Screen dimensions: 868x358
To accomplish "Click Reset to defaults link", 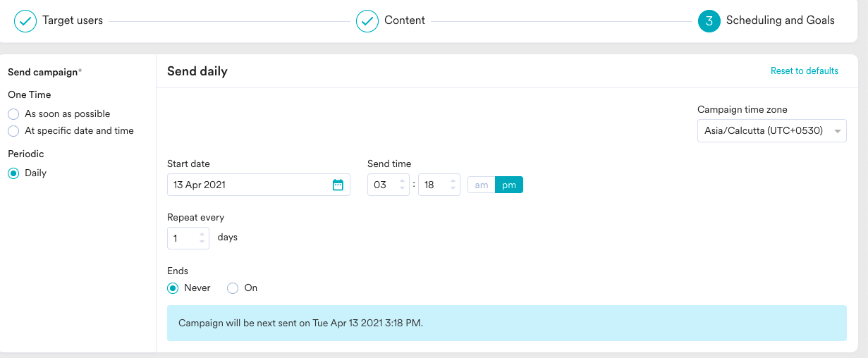I will point(805,70).
